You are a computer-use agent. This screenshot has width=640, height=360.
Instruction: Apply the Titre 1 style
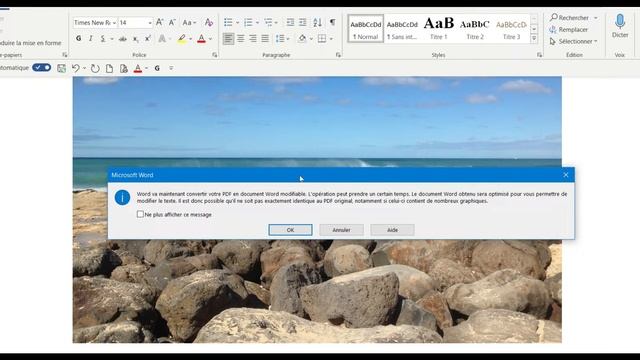[439, 29]
